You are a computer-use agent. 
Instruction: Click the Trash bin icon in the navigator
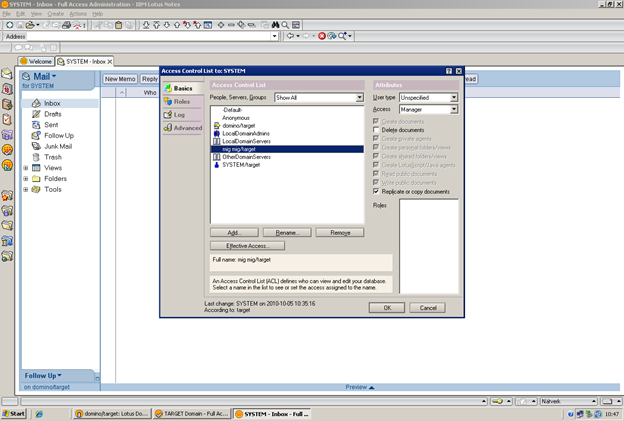36,157
